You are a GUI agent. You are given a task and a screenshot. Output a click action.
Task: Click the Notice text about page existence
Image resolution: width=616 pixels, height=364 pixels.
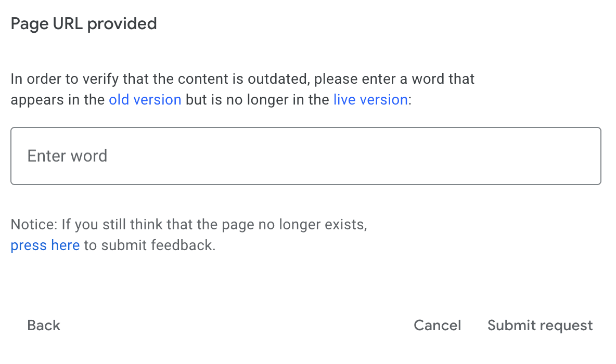189,225
